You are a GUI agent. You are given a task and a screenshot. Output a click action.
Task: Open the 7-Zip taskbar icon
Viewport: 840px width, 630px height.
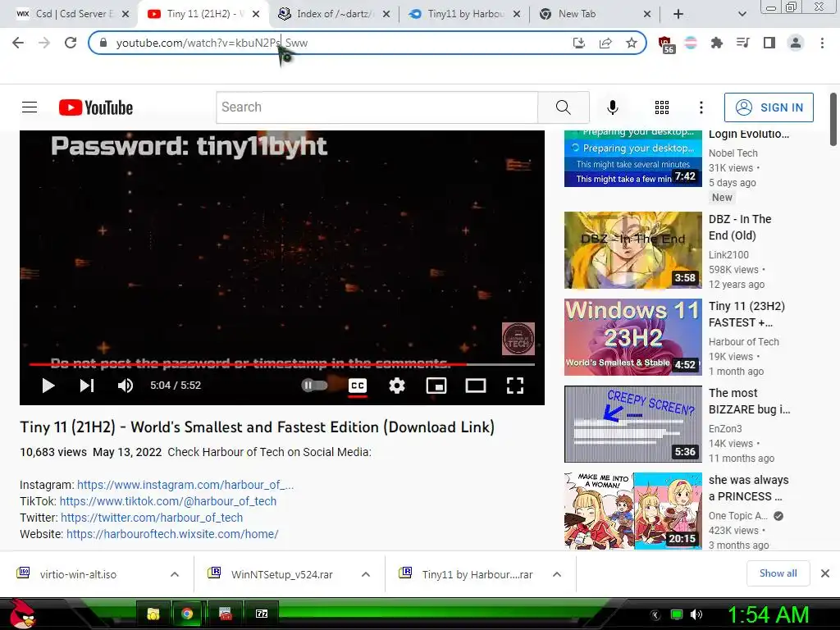click(x=262, y=614)
